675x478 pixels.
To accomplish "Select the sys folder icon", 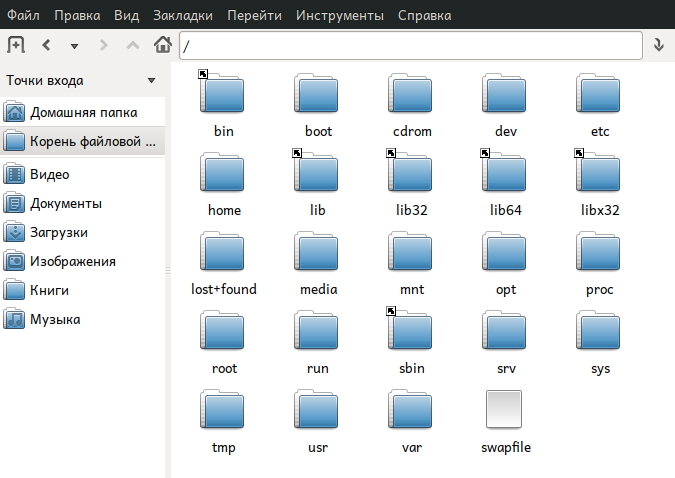I will pyautogui.click(x=598, y=330).
